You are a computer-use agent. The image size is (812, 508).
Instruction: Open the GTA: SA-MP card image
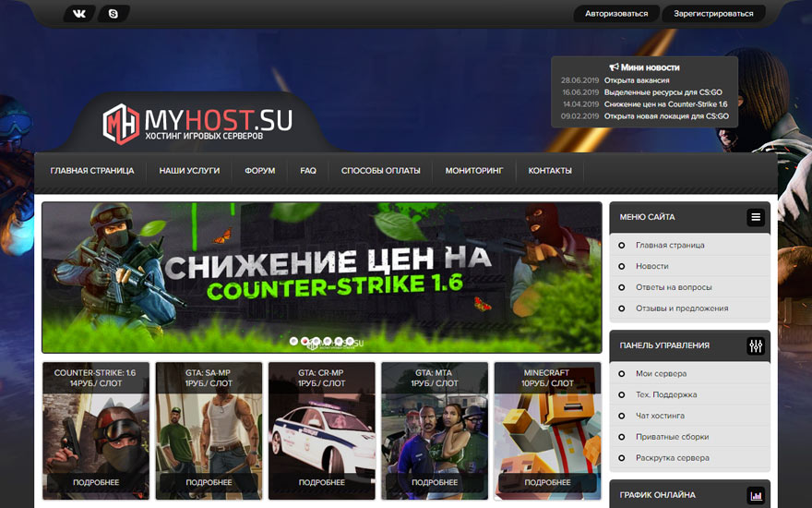point(209,433)
